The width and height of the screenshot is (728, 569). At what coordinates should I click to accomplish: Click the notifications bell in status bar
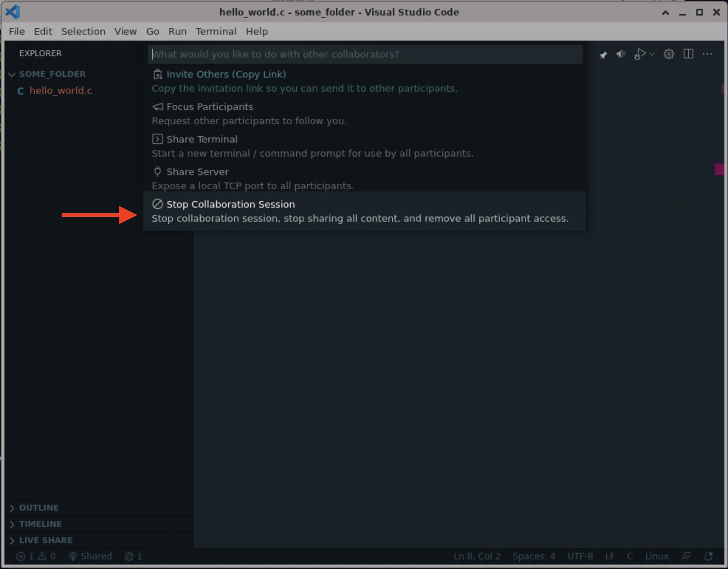click(x=708, y=556)
